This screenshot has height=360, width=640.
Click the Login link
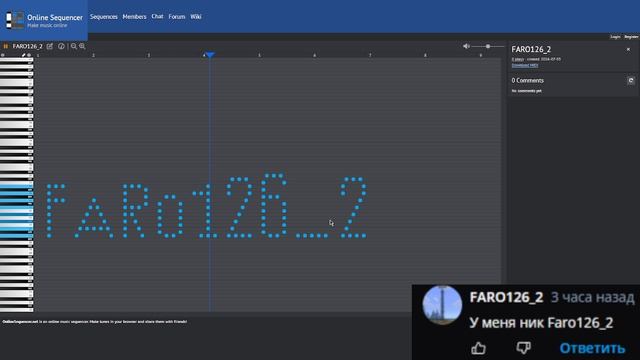point(615,37)
